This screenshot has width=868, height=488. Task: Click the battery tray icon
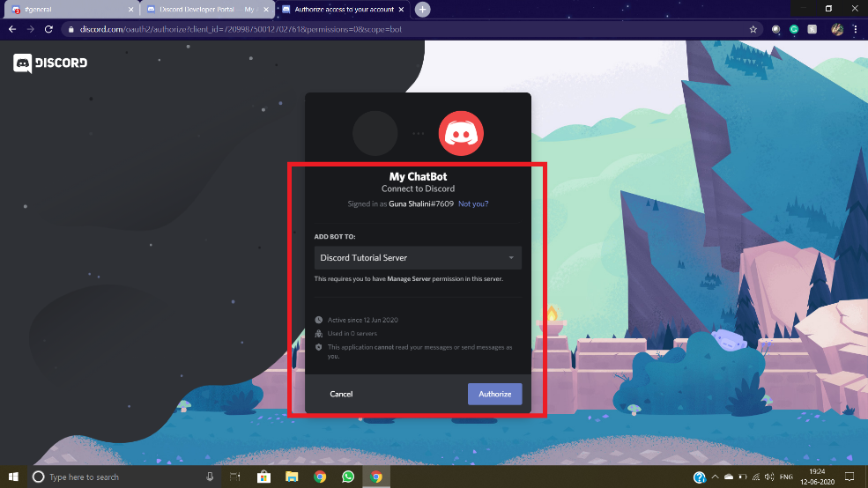742,477
